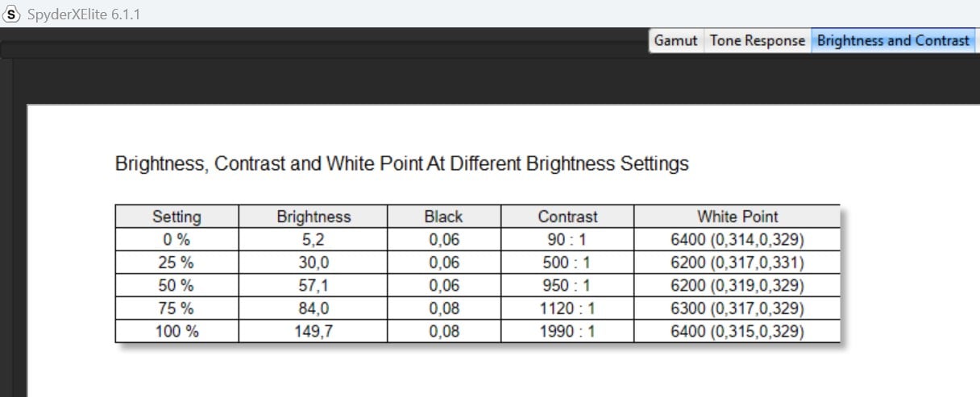Click the contrast value 1120 : 1
The height and width of the screenshot is (397, 980).
[x=567, y=308]
